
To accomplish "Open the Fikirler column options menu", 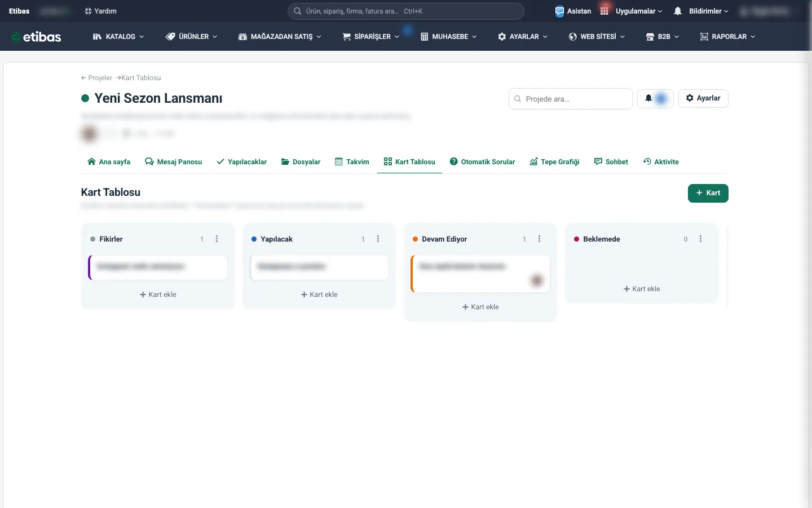I will 217,239.
